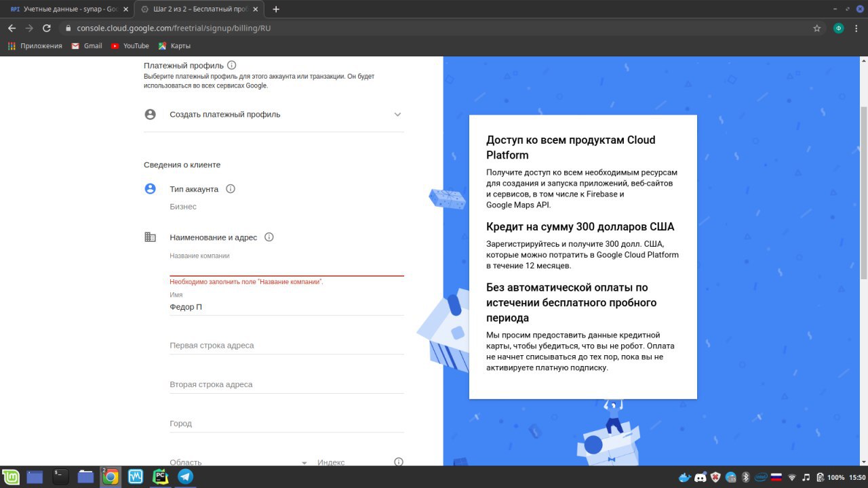This screenshot has height=488, width=868.
Task: Switch to Chrome in the taskbar
Action: click(111, 476)
